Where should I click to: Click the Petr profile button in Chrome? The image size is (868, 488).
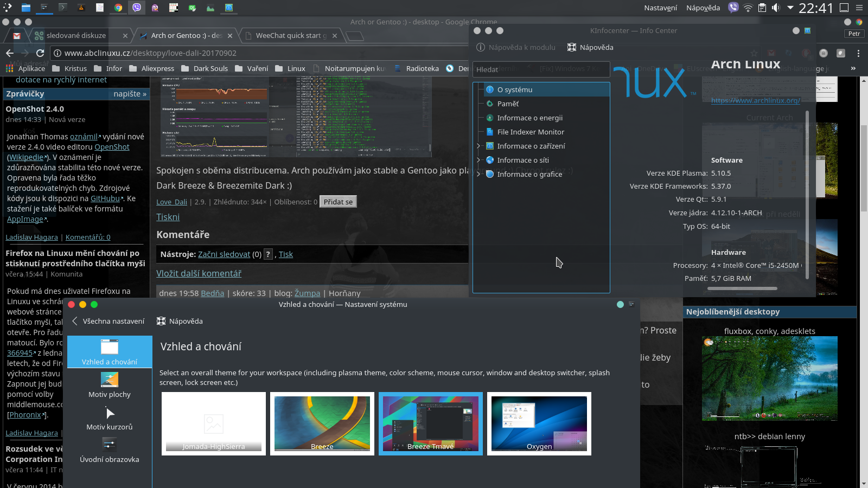coord(854,34)
